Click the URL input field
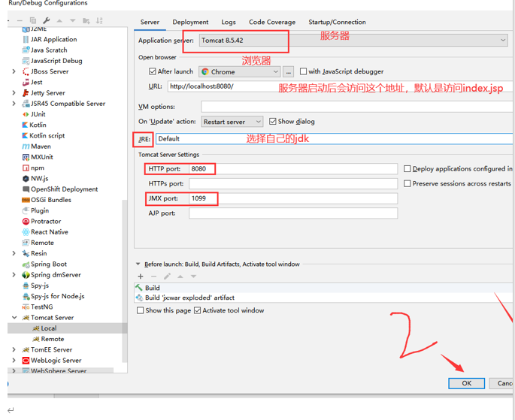This screenshot has width=515, height=420. [340, 86]
